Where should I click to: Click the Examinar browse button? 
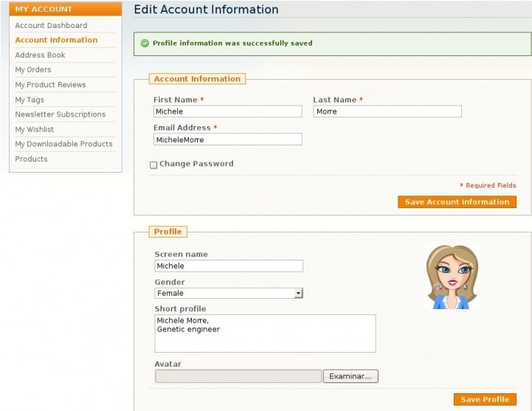tap(350, 376)
